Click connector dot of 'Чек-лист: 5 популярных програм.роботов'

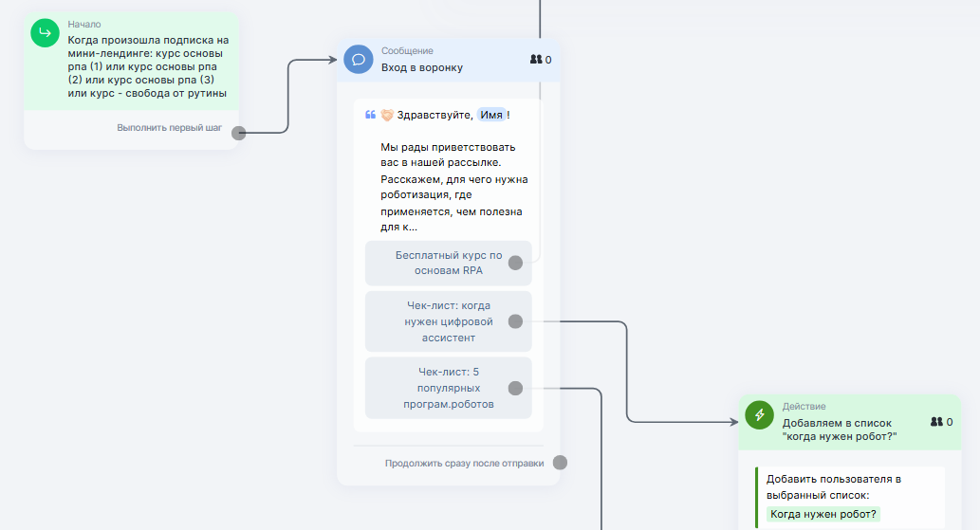coord(515,388)
